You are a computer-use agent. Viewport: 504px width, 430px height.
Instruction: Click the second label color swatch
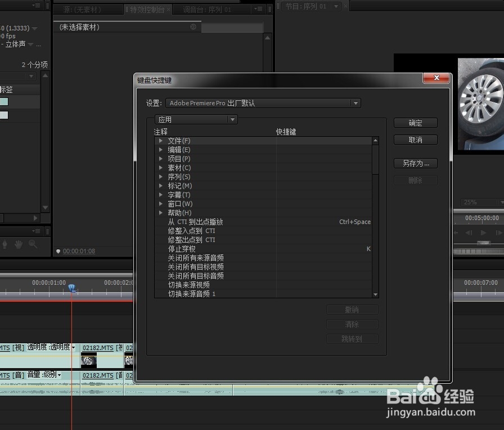[x=4, y=115]
